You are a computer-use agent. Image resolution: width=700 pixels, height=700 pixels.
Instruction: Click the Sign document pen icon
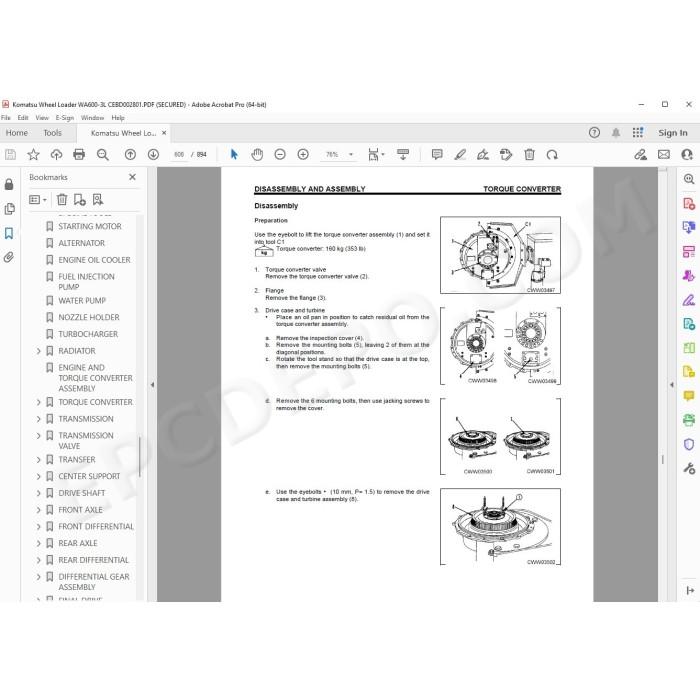point(483,154)
